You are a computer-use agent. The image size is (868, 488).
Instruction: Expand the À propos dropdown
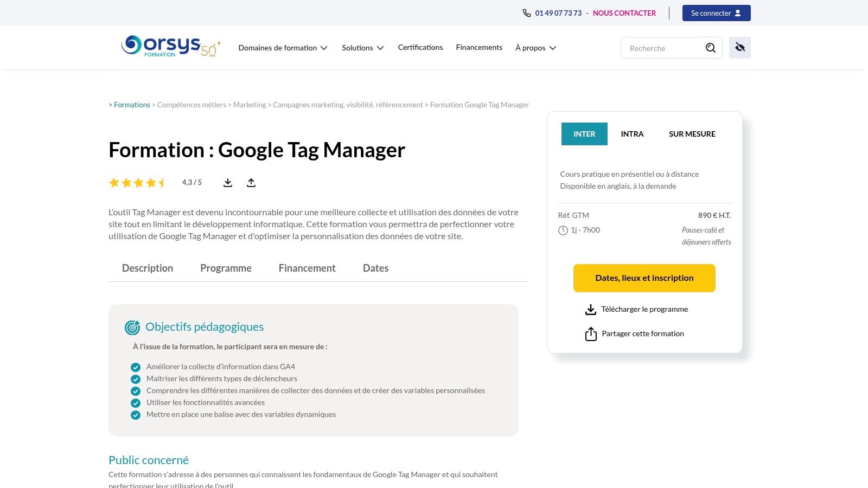click(x=536, y=48)
